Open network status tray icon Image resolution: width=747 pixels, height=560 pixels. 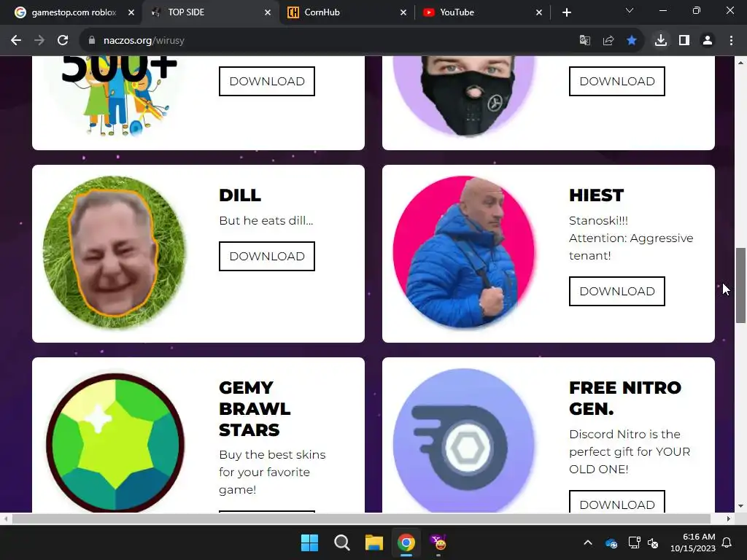tap(634, 542)
